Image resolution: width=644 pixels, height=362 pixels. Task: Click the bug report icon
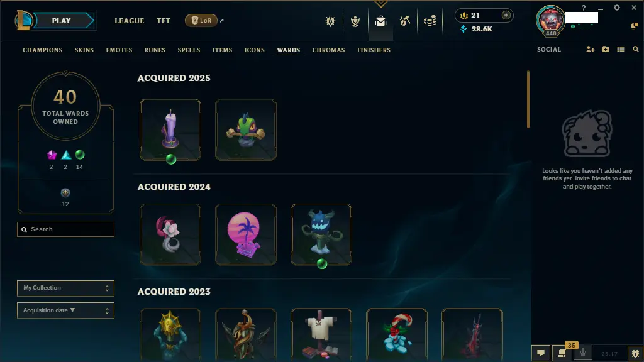pyautogui.click(x=635, y=353)
